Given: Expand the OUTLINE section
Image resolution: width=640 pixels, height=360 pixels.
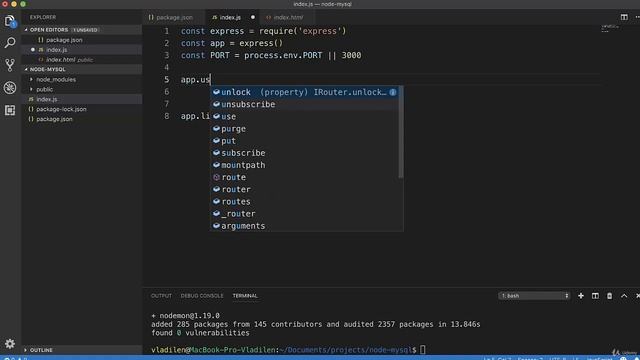Looking at the screenshot, I should point(82,350).
